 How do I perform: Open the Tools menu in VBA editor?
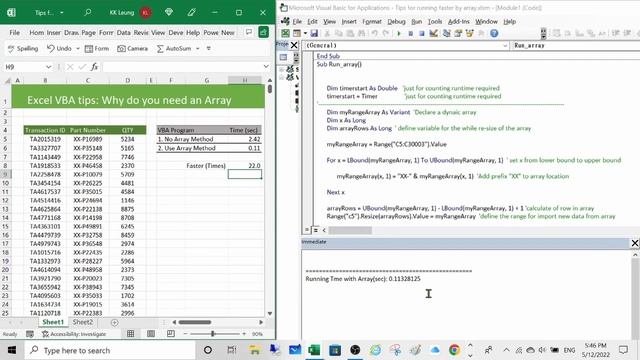tap(435, 22)
